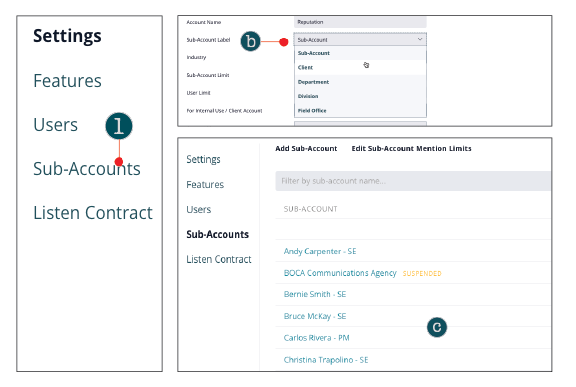Open Bruce McKay - SE sub-account
Image resolution: width=576 pixels, height=387 pixels.
click(315, 316)
